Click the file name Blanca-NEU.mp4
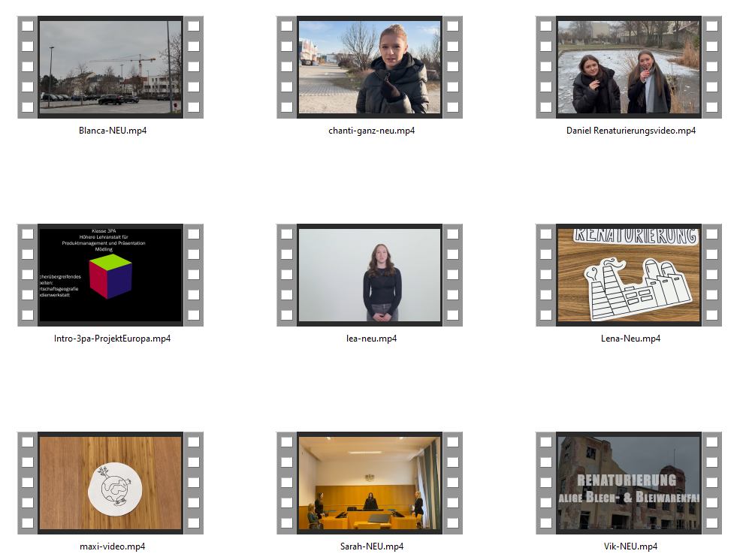 (112, 131)
